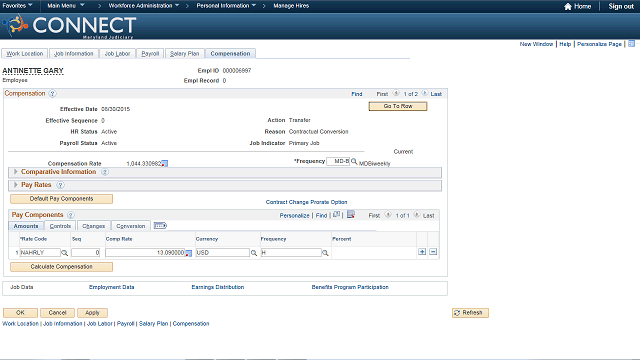Open Compensation Rate calculator icon

[164, 164]
